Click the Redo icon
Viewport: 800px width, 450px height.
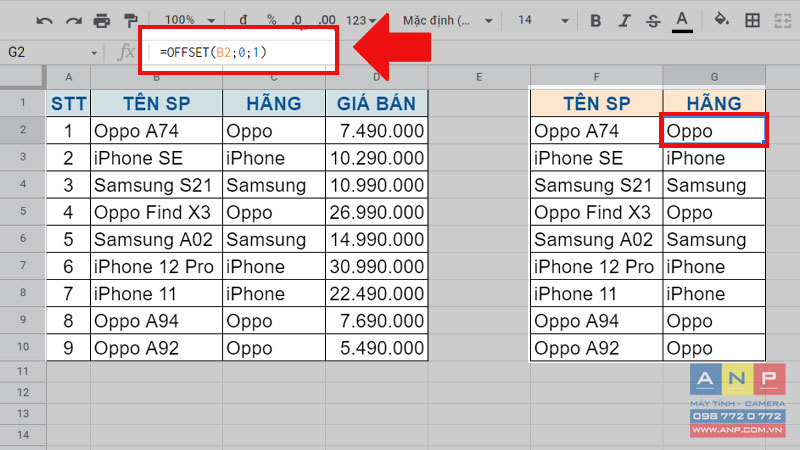point(73,21)
